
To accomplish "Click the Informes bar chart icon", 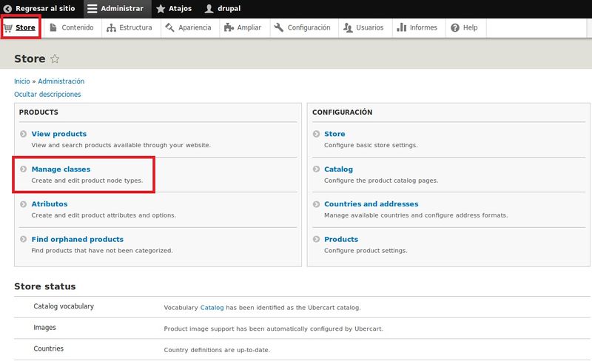I will tap(402, 27).
